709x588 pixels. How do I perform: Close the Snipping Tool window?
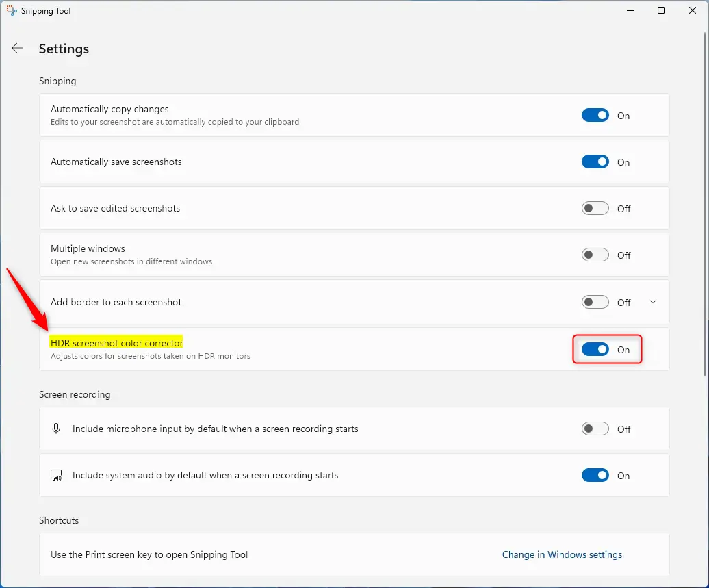(693, 10)
